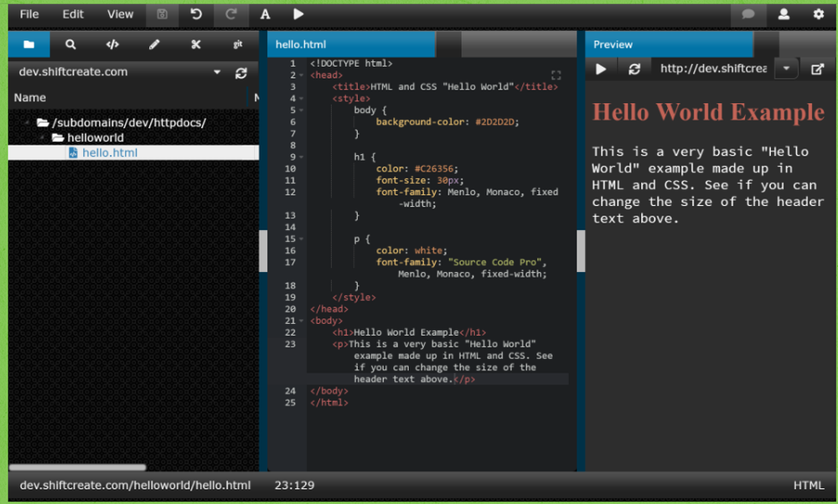
Task: Click the title tag text on line 3
Action: tap(442, 87)
